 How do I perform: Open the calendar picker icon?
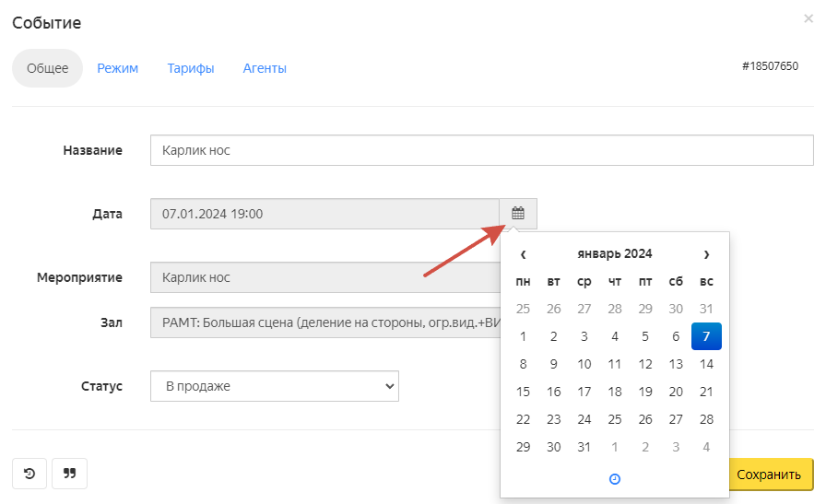pyautogui.click(x=518, y=214)
